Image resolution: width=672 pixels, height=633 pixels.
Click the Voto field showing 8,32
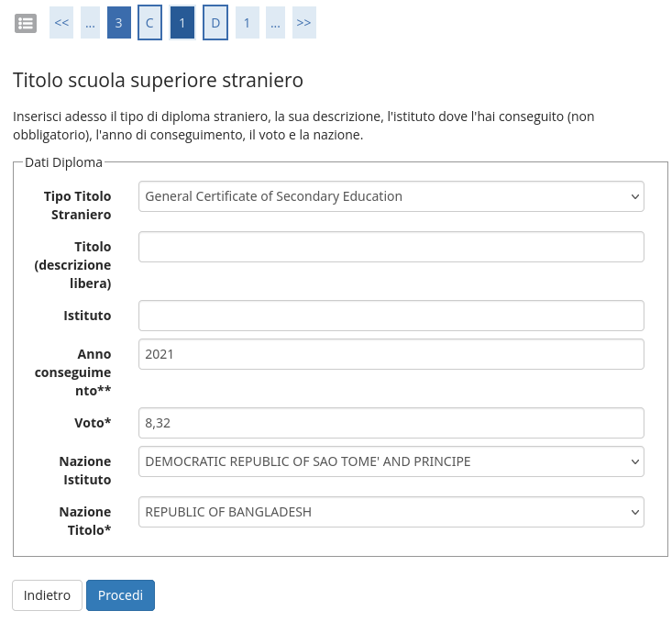pos(391,423)
